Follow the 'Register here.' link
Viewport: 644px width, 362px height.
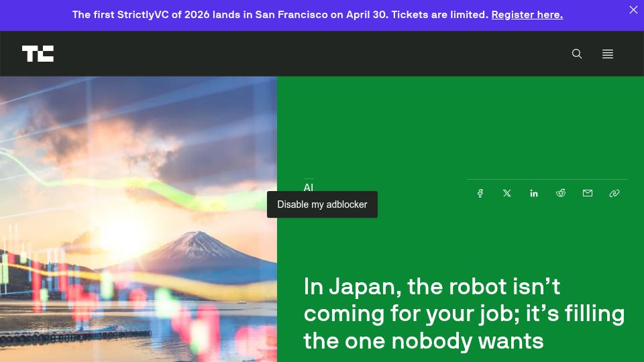tap(527, 15)
